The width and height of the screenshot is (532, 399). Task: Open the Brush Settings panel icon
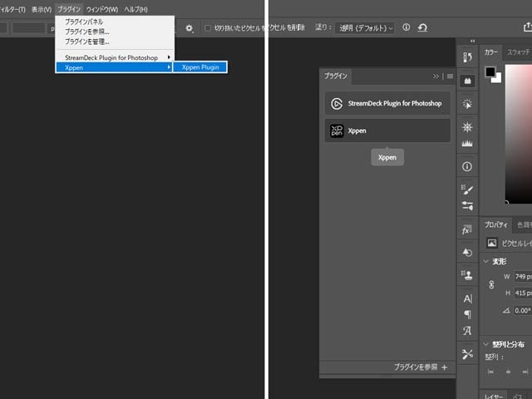(x=467, y=205)
